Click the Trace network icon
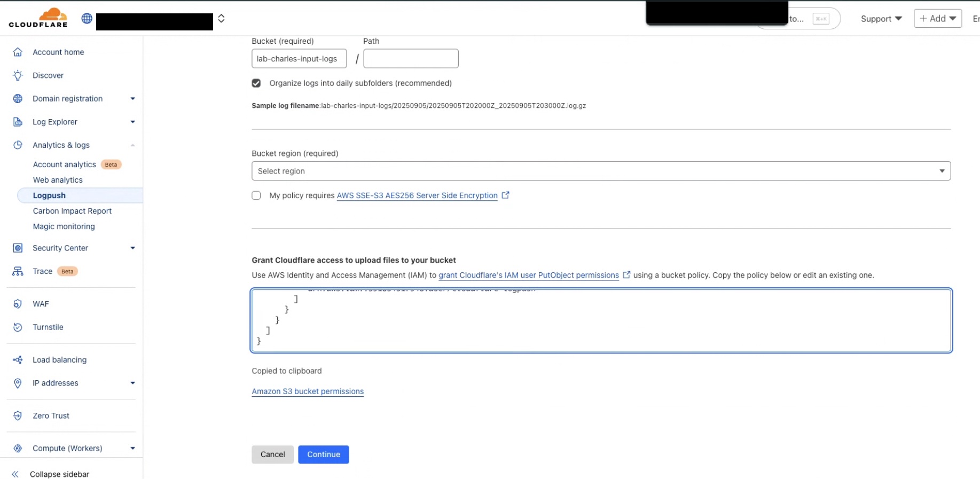Screen dimensions: 980x479 tap(18, 271)
